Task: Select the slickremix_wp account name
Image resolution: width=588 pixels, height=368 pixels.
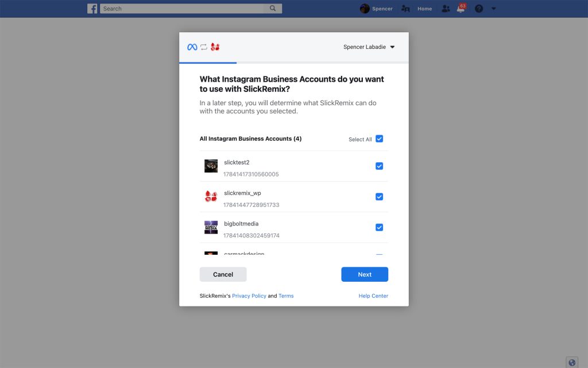Action: (242, 193)
